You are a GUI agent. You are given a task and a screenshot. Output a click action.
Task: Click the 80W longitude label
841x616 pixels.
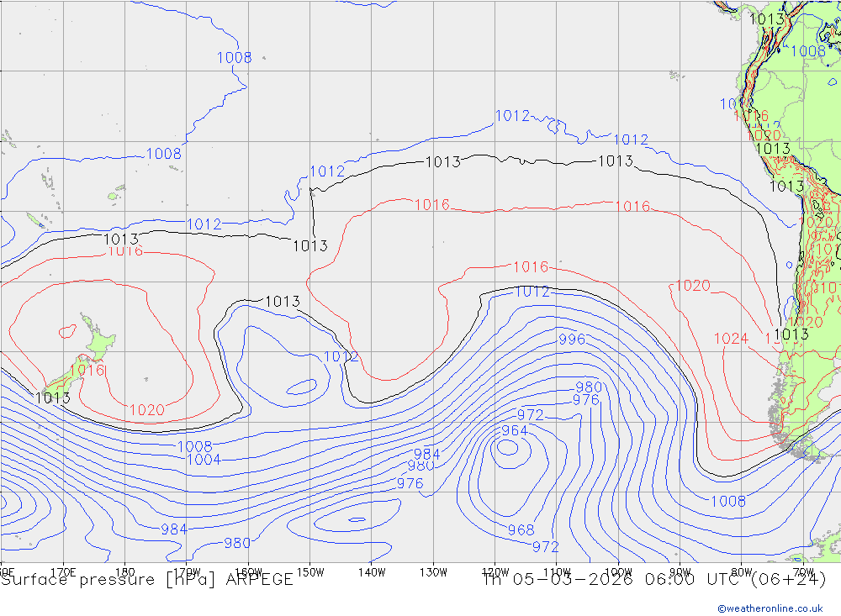coord(742,572)
